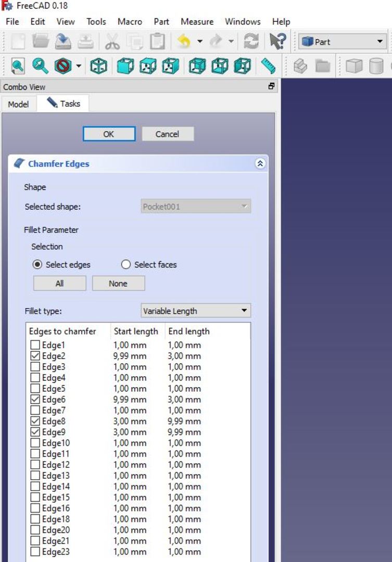The width and height of the screenshot is (392, 562).
Task: Uncheck the Edge8 checkbox
Action: click(x=35, y=421)
